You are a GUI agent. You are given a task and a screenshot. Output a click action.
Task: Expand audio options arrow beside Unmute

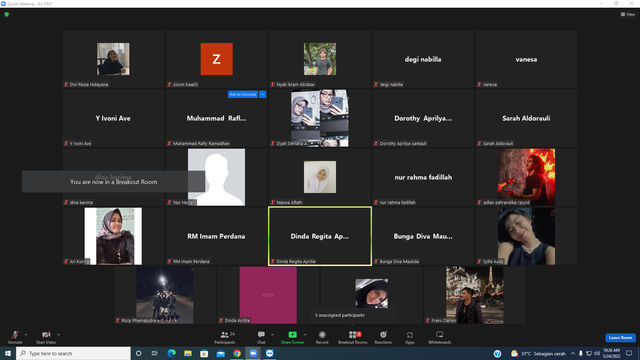click(26, 335)
